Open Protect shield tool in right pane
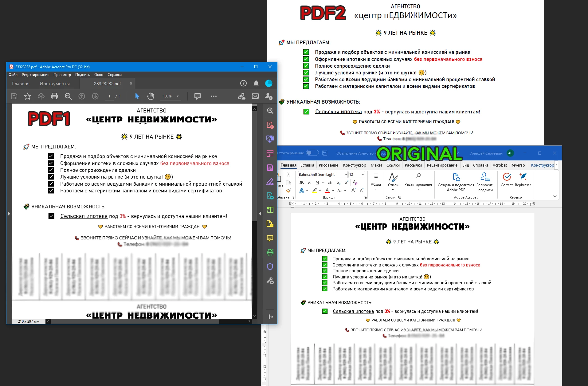Image resolution: width=588 pixels, height=386 pixels. (270, 266)
